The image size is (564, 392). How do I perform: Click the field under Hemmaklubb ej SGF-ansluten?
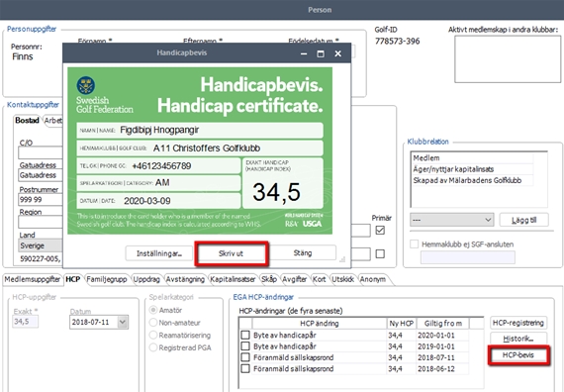pyautogui.click(x=468, y=257)
